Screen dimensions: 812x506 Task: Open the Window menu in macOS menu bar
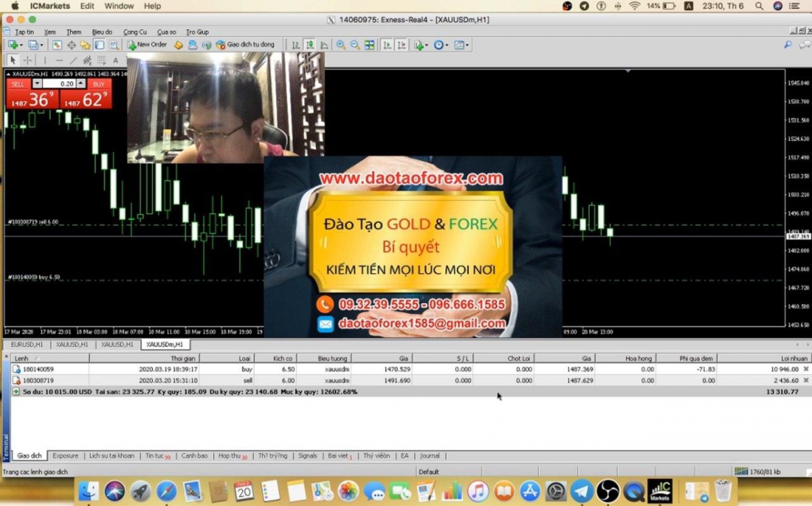(119, 6)
